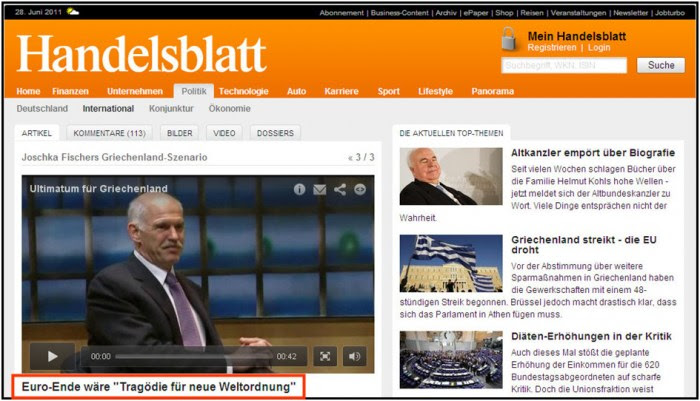
Task: Toggle fullscreen on the video player
Action: pos(325,356)
